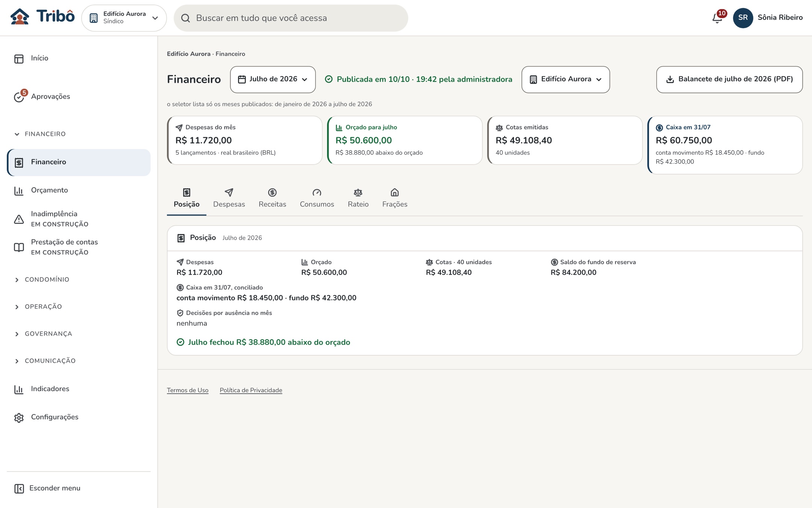The width and height of the screenshot is (812, 508).
Task: Click the calendar icon in month selector
Action: (242, 79)
